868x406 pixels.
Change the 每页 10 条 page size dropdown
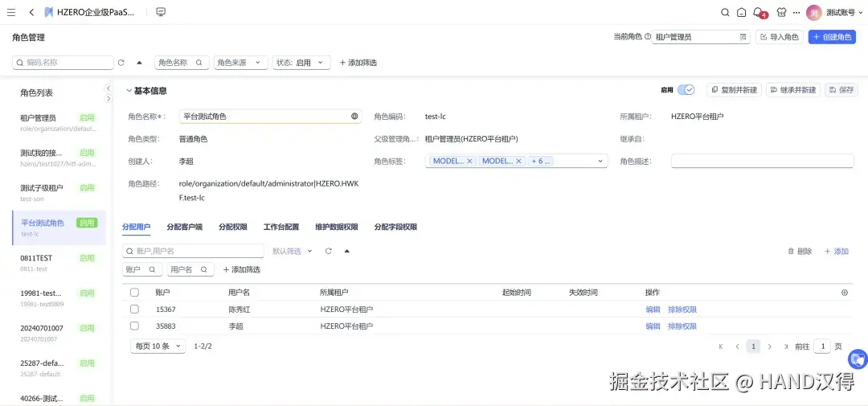[158, 347]
